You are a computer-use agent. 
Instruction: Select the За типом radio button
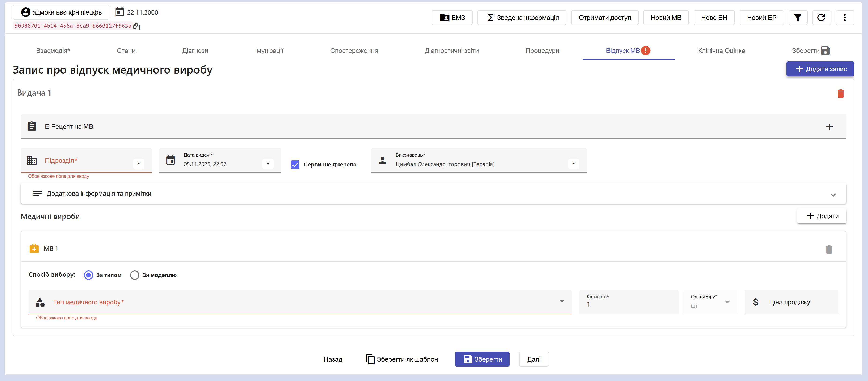click(89, 275)
